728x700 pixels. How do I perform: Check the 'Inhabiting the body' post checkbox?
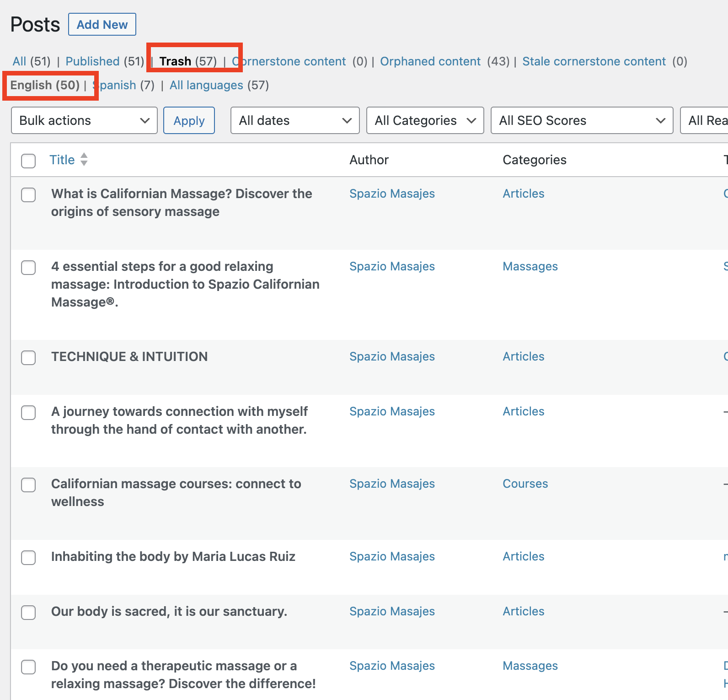pyautogui.click(x=28, y=557)
